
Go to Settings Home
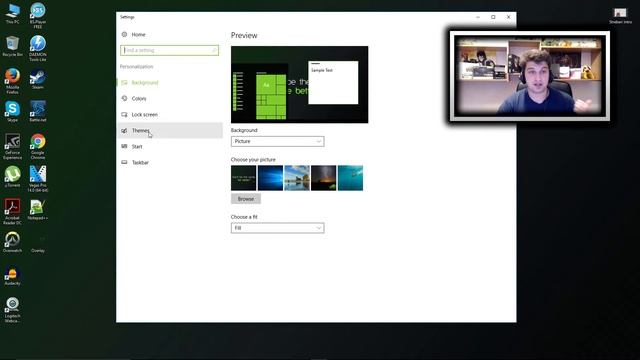click(134, 35)
